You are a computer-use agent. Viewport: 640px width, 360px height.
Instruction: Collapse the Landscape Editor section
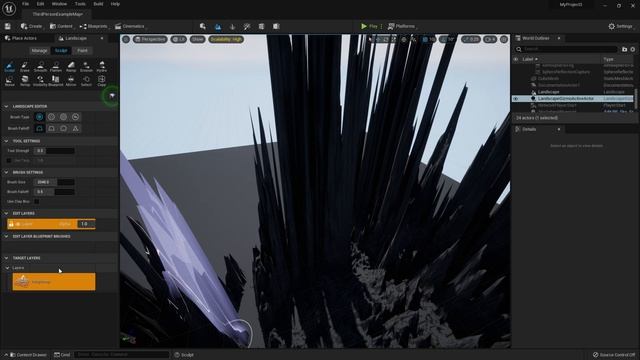(x=6, y=106)
